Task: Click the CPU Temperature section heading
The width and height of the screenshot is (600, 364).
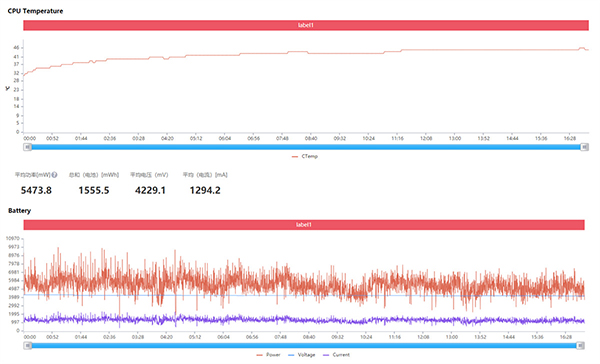Action: [35, 11]
